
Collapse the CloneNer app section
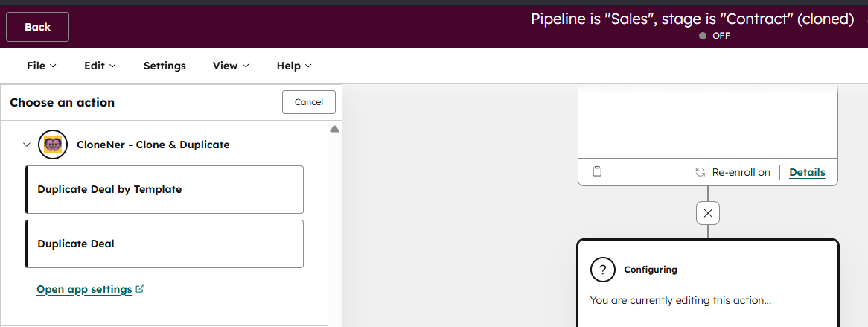pos(27,145)
